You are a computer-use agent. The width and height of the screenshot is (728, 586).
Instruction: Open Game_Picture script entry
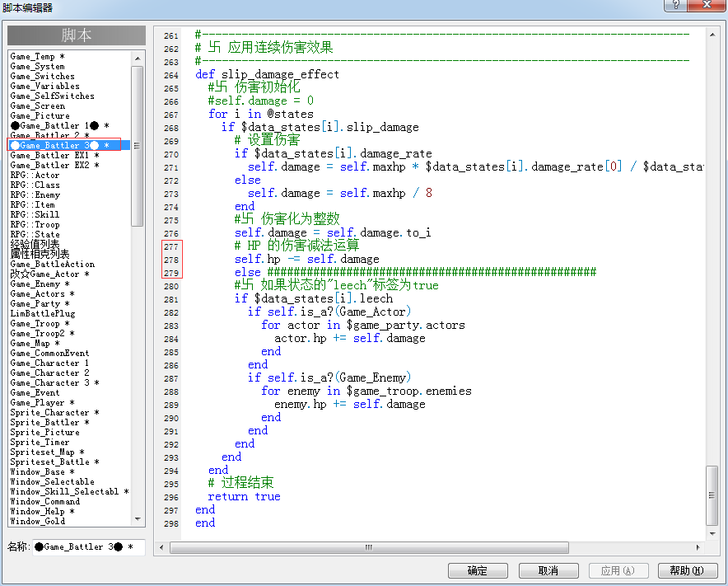40,115
